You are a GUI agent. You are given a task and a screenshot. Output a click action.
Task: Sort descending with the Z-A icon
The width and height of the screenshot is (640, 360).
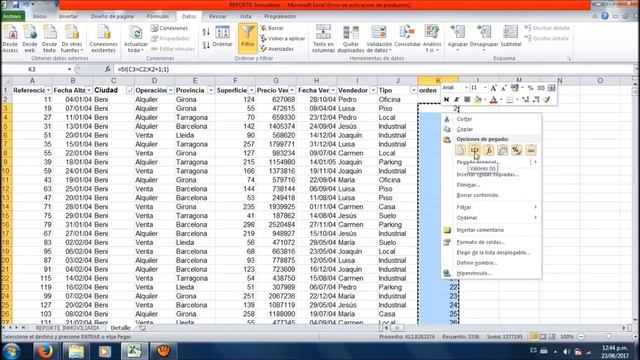(206, 45)
